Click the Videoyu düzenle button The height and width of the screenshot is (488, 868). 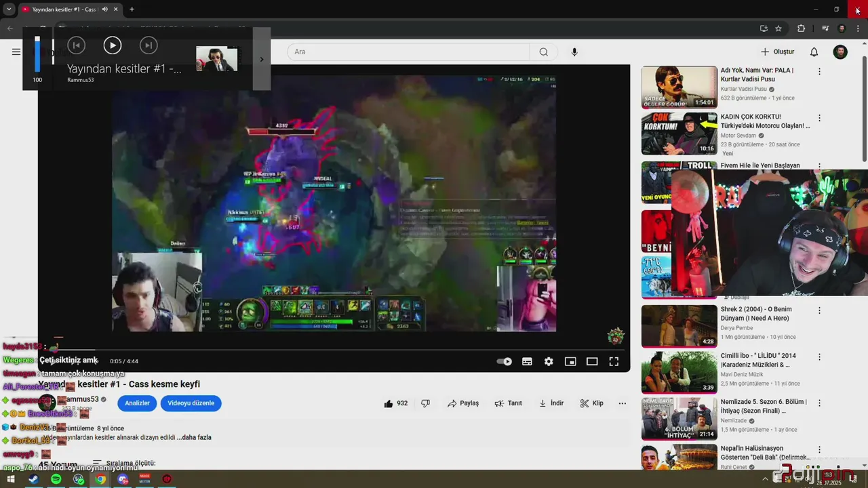pos(191,403)
